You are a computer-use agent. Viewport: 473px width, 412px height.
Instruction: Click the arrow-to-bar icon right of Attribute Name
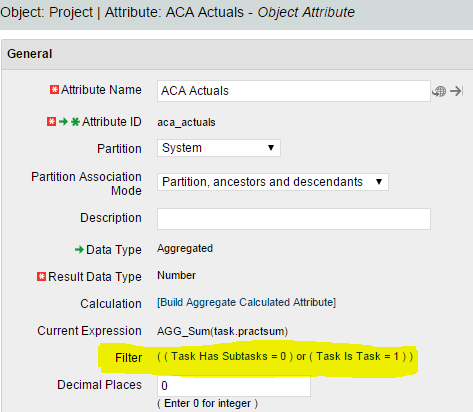click(456, 91)
